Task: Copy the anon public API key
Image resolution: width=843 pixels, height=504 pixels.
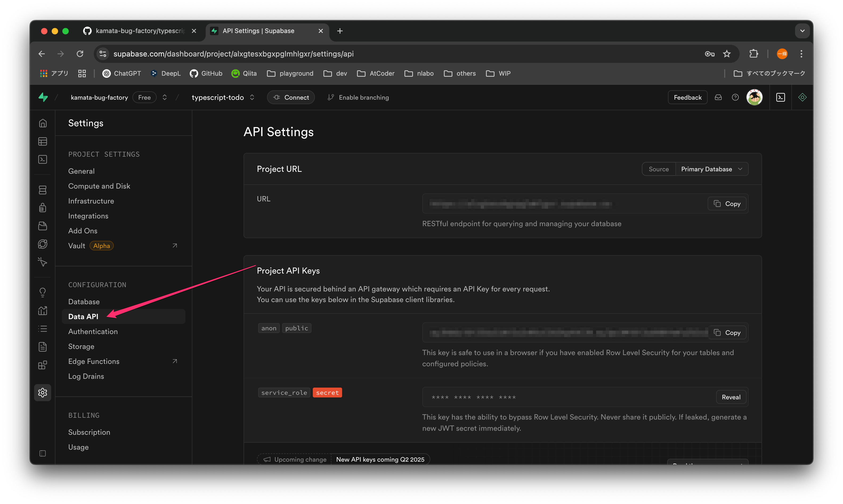Action: (727, 332)
